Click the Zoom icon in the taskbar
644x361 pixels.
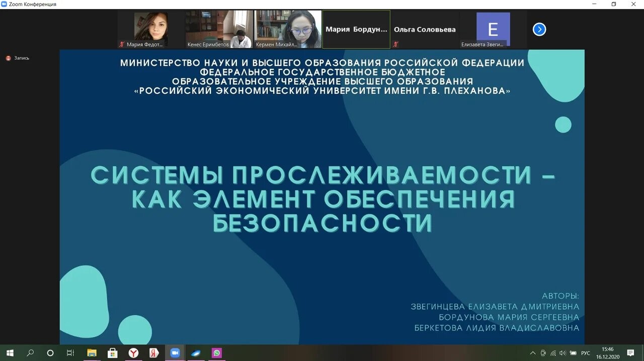coord(175,353)
